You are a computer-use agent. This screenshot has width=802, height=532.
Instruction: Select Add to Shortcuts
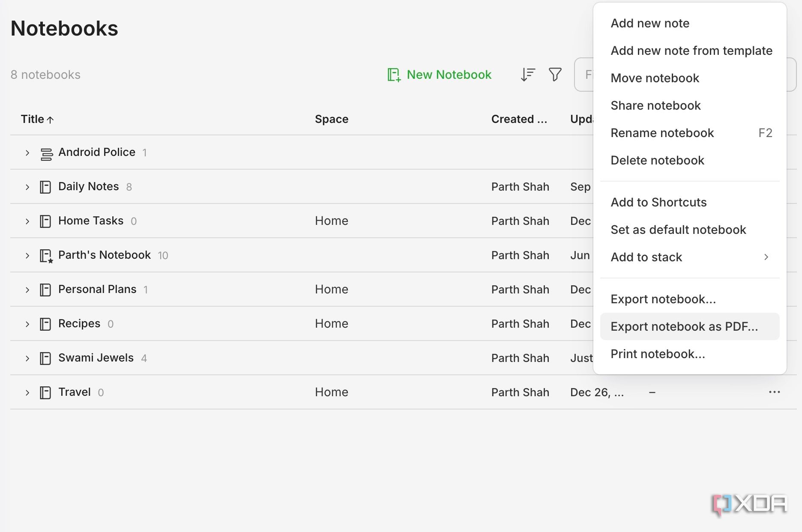pyautogui.click(x=690, y=202)
